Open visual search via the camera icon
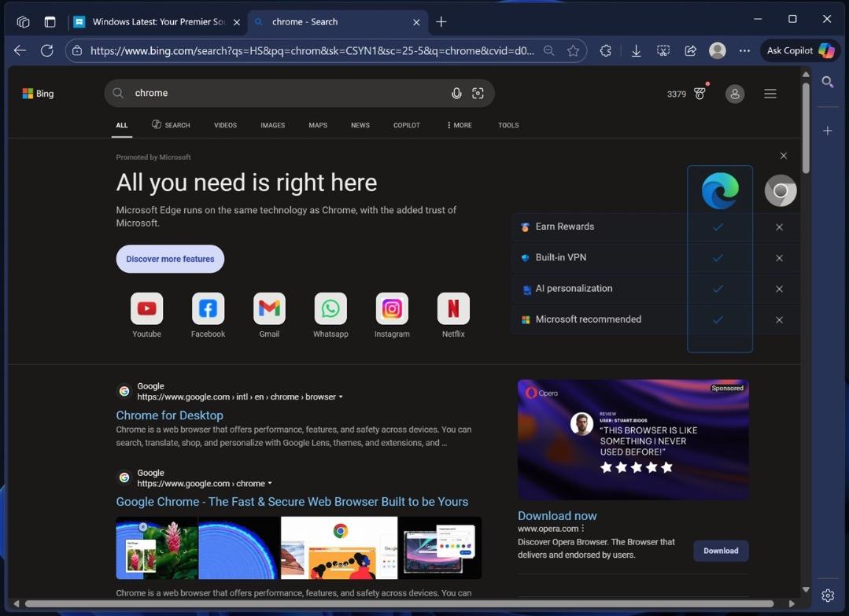The height and width of the screenshot is (616, 849). 478,93
